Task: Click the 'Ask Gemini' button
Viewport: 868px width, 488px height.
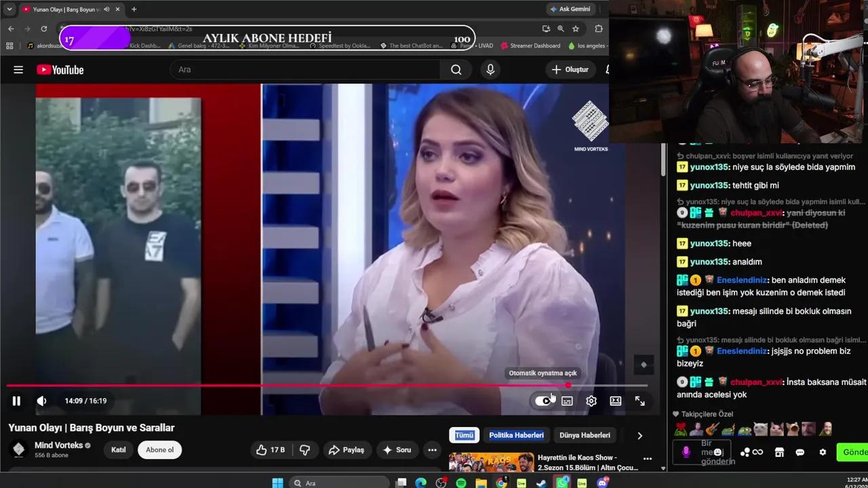Action: click(570, 9)
